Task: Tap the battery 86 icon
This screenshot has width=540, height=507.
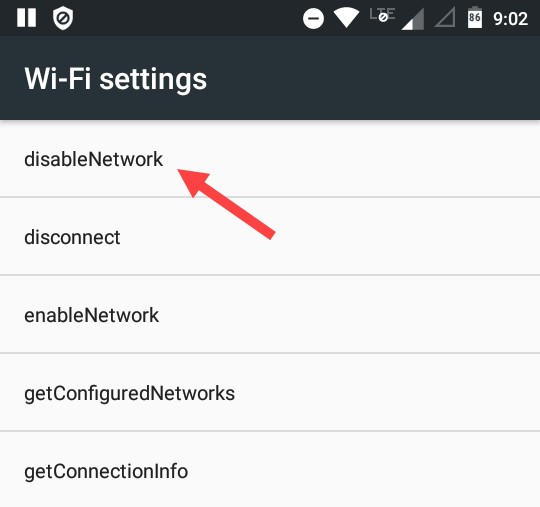Action: click(x=475, y=17)
